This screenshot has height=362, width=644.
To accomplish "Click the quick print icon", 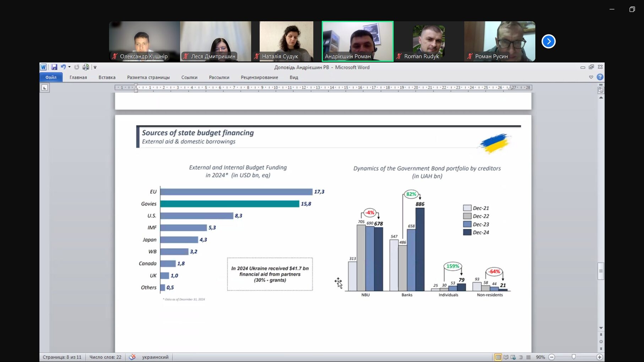I will (x=86, y=67).
